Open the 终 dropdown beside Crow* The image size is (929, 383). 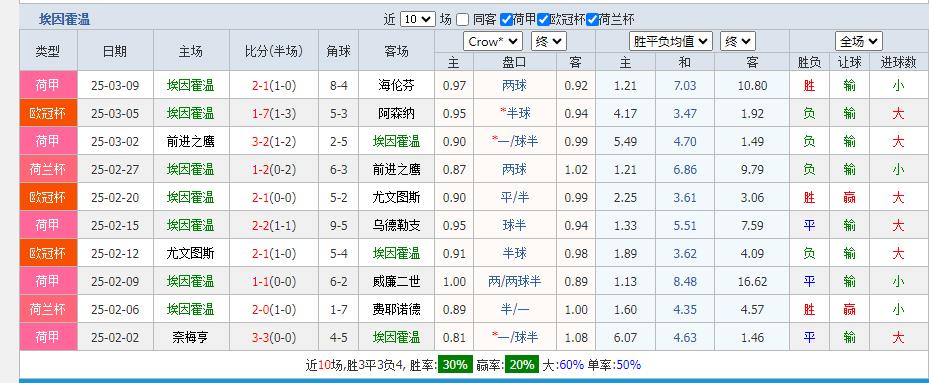point(549,42)
